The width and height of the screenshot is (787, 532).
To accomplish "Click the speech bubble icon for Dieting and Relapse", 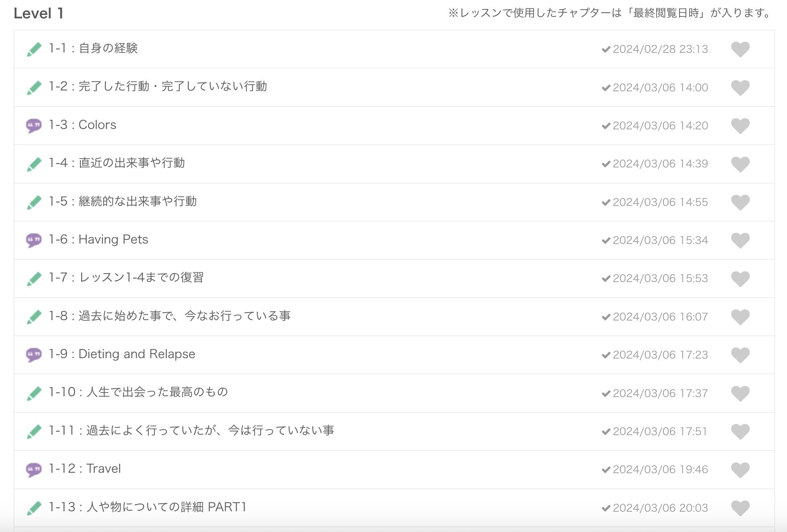I will [34, 354].
